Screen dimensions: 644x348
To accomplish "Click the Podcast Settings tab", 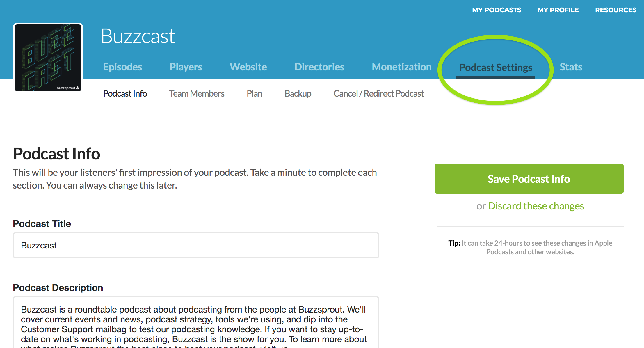I will pos(495,68).
